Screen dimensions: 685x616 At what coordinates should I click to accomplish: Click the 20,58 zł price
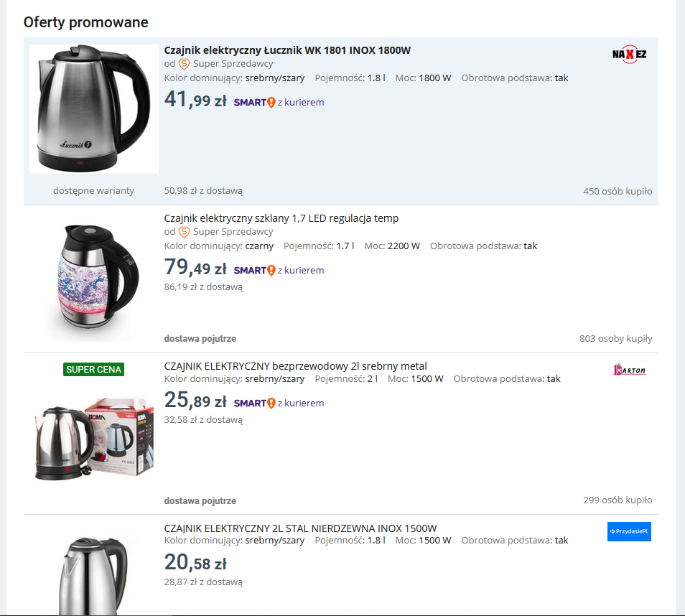(x=195, y=563)
